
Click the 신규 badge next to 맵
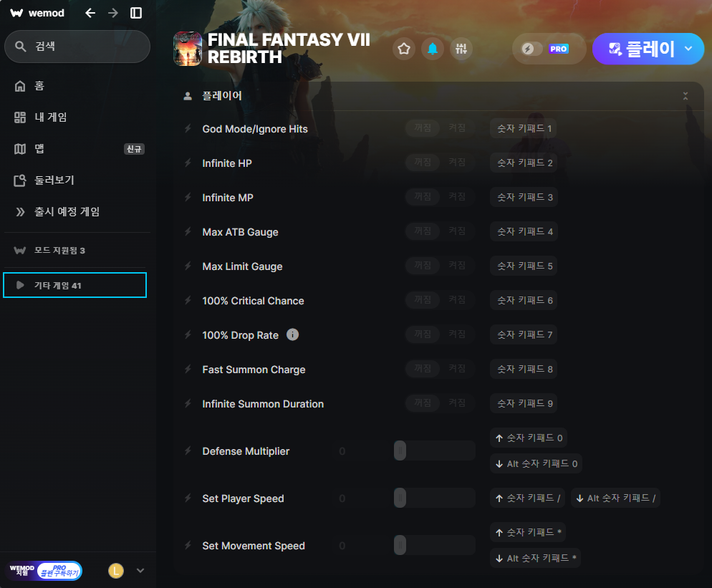(x=134, y=149)
